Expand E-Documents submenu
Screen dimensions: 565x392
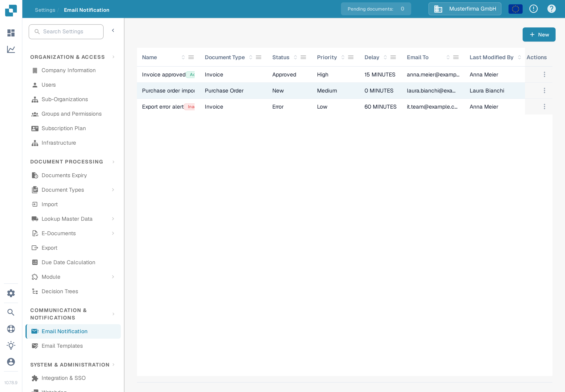tap(113, 233)
